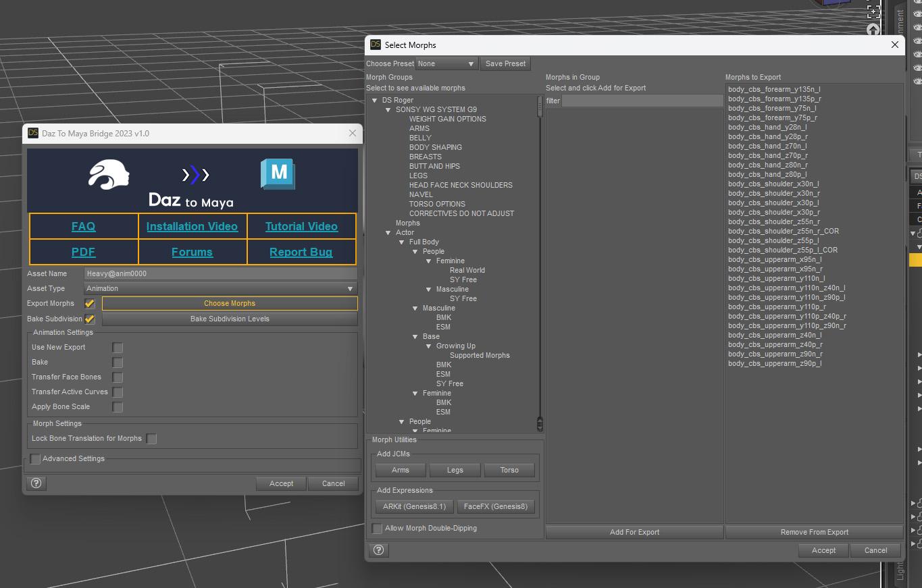This screenshot has width=922, height=588.
Task: Open the FAQ link
Action: coord(84,226)
